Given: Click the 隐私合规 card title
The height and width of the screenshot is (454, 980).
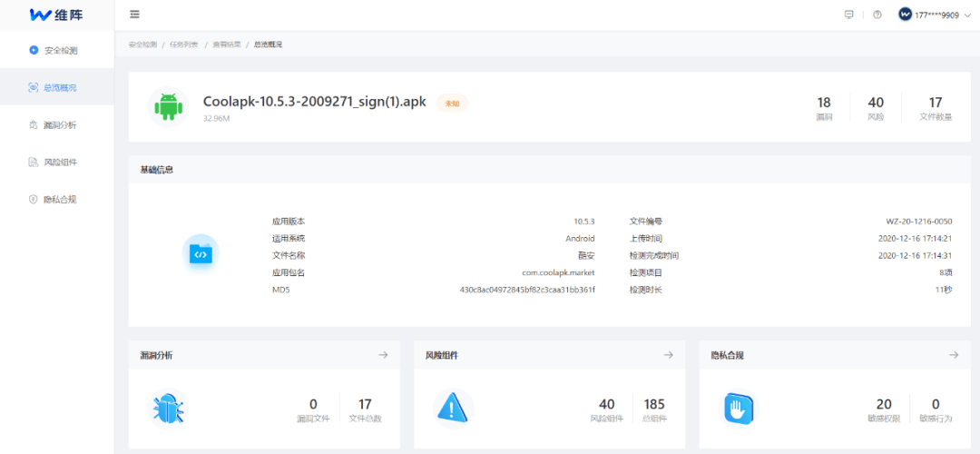Looking at the screenshot, I should click(x=728, y=355).
